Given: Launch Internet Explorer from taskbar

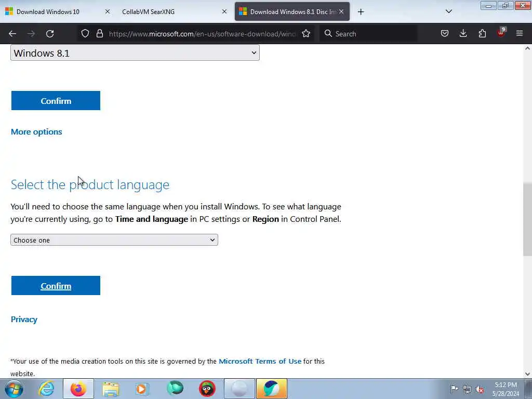Looking at the screenshot, I should (x=46, y=389).
